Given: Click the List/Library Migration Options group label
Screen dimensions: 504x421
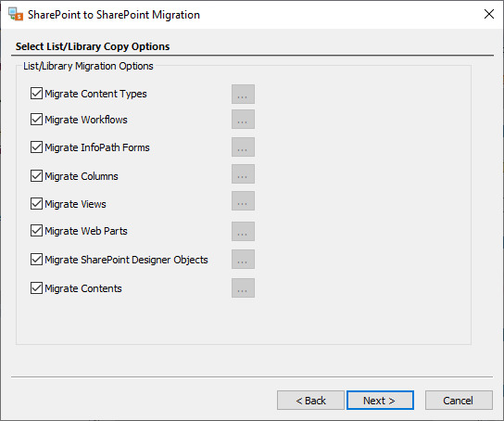Looking at the screenshot, I should click(88, 66).
